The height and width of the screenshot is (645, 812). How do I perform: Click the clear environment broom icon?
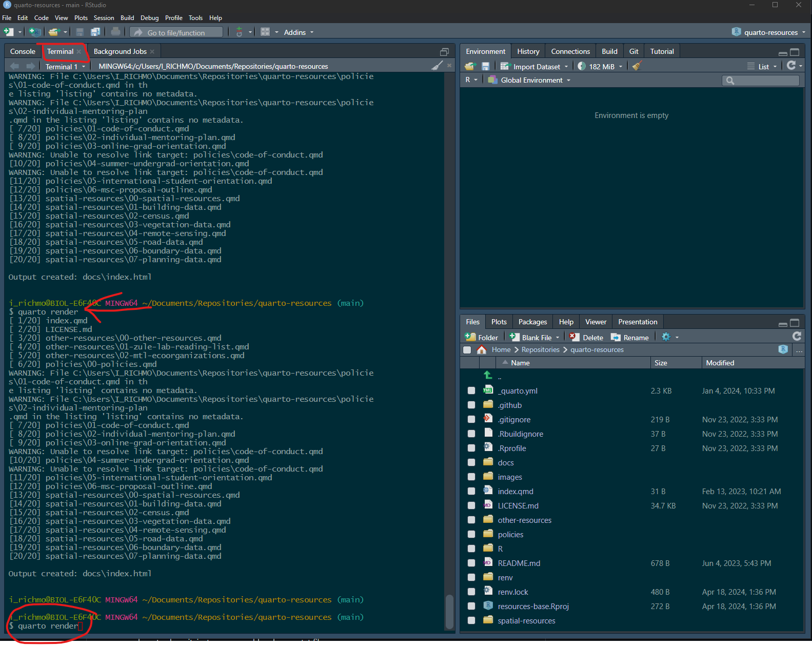click(637, 66)
